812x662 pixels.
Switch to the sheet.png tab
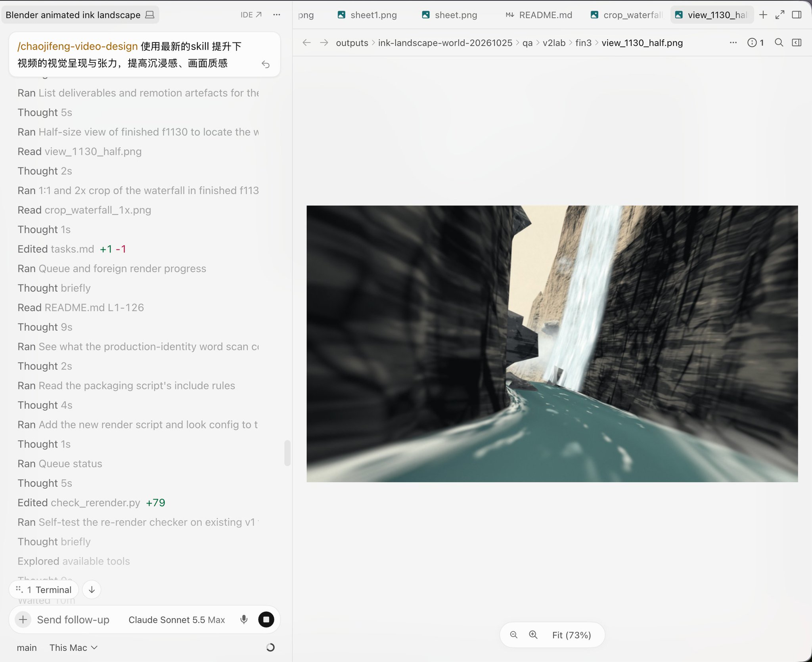[449, 15]
